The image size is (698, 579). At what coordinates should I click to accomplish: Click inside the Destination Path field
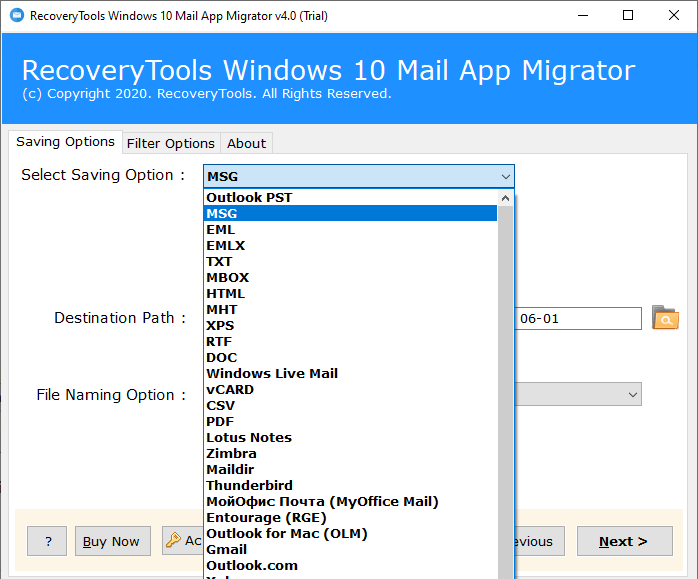tap(578, 318)
